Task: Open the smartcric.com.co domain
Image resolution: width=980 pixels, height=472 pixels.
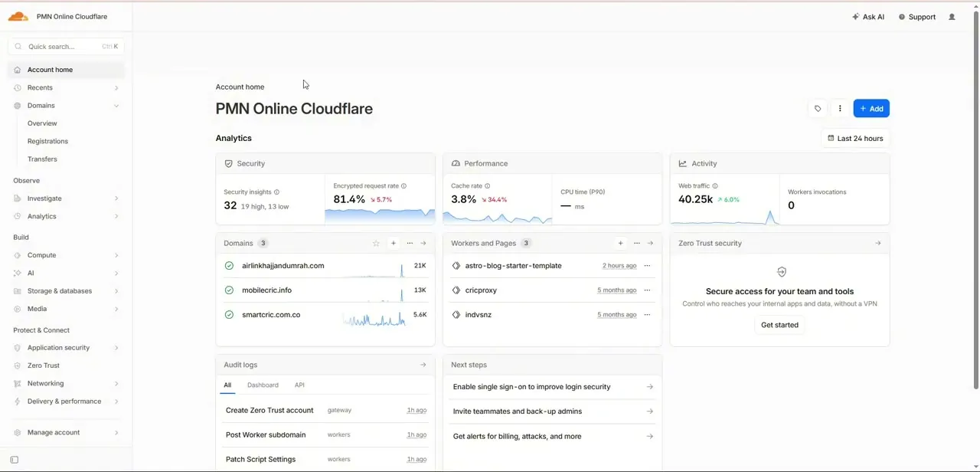Action: tap(271, 315)
